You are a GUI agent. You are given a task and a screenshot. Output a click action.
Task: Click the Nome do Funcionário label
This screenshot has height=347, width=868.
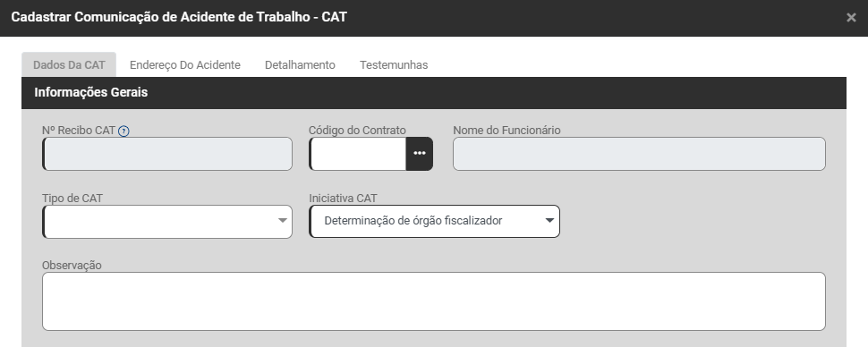click(x=506, y=130)
